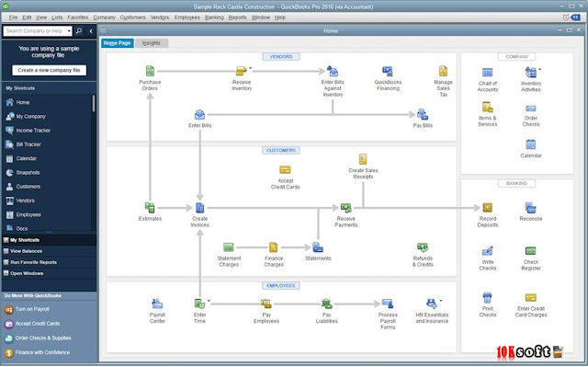This screenshot has height=367, width=588.
Task: Click the CUSTOMERS section button
Action: (x=281, y=151)
